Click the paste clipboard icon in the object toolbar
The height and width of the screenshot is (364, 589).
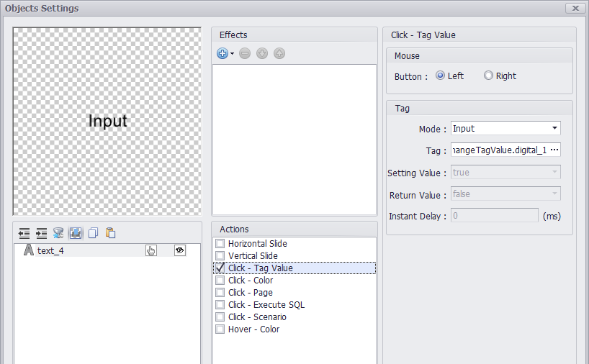(x=110, y=233)
